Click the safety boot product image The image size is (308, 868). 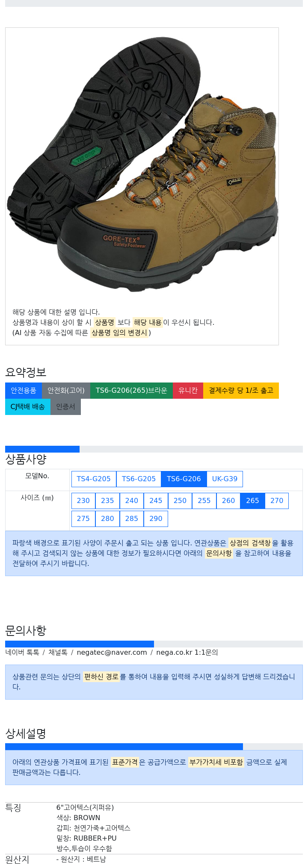click(x=142, y=165)
